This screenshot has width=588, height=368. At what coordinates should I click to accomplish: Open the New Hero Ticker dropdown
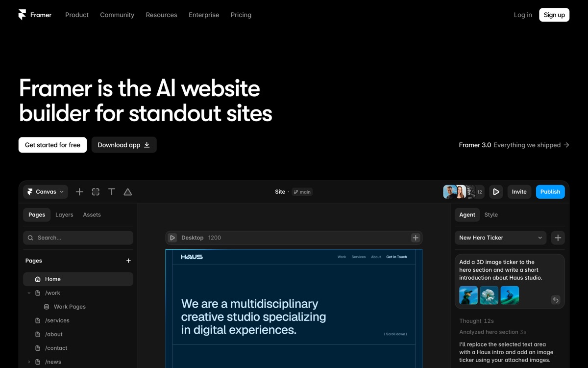click(x=501, y=237)
